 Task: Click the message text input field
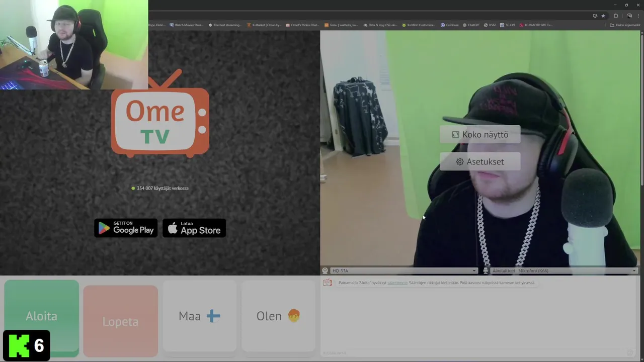tap(473, 352)
